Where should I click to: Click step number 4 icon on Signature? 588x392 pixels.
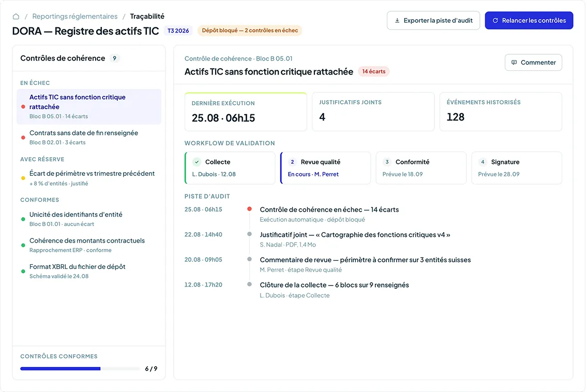[x=483, y=162]
